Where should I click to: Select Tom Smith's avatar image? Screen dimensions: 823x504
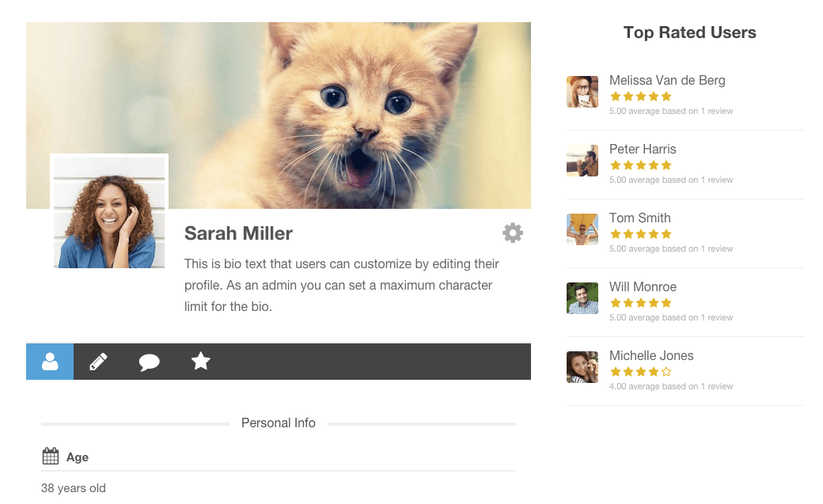[x=582, y=229]
